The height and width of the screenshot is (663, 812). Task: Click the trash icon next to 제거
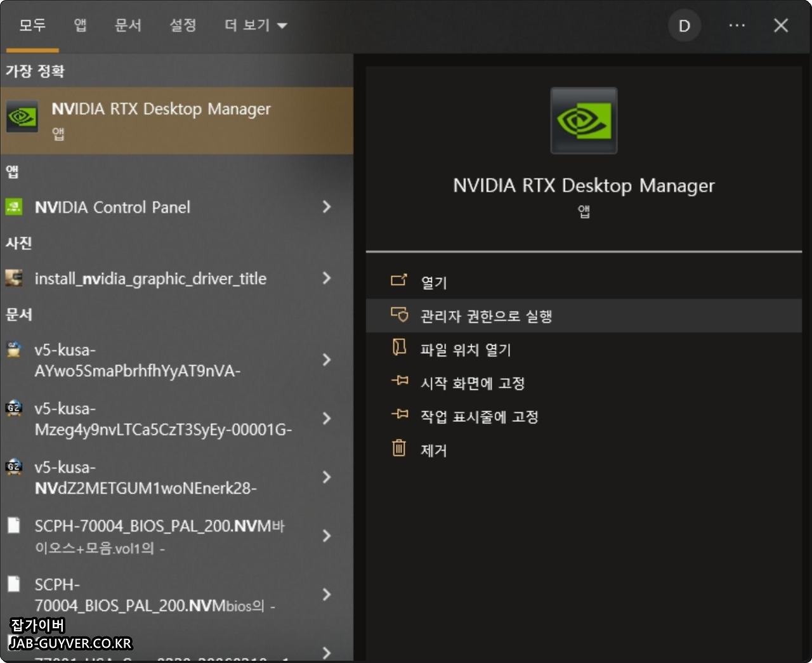pos(398,449)
